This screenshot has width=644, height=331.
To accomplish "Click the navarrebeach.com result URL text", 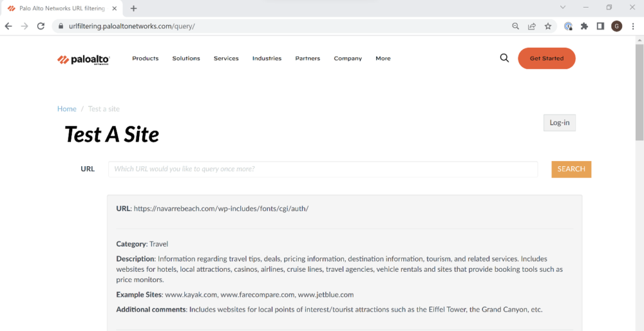I will point(221,208).
